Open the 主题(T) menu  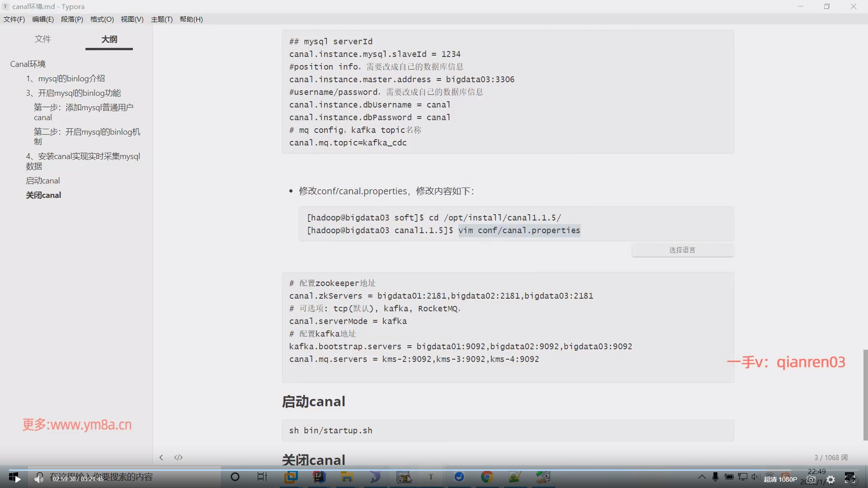point(161,19)
